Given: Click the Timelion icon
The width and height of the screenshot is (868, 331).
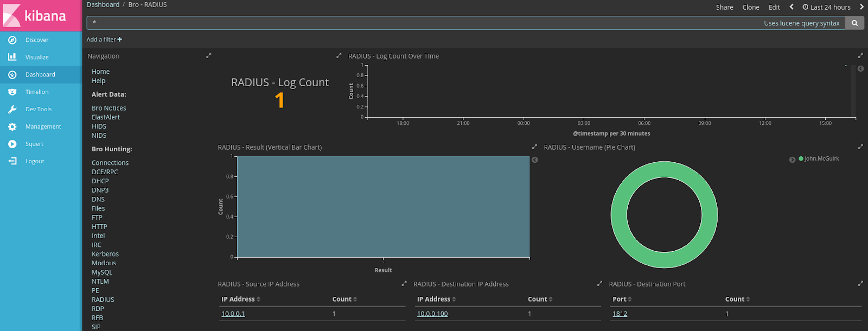Looking at the screenshot, I should pyautogui.click(x=12, y=92).
